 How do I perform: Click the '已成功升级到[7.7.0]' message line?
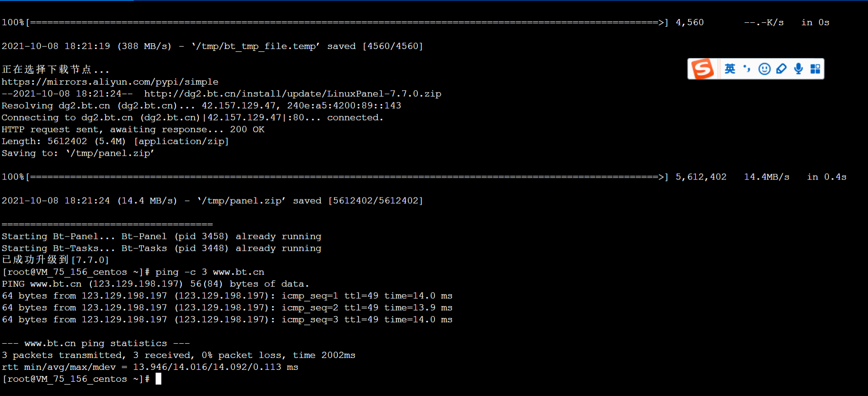pos(55,260)
